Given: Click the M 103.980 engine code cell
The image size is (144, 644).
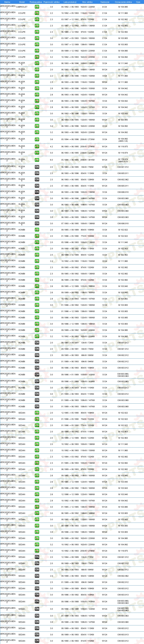Looking at the screenshot, I should 123,507.
